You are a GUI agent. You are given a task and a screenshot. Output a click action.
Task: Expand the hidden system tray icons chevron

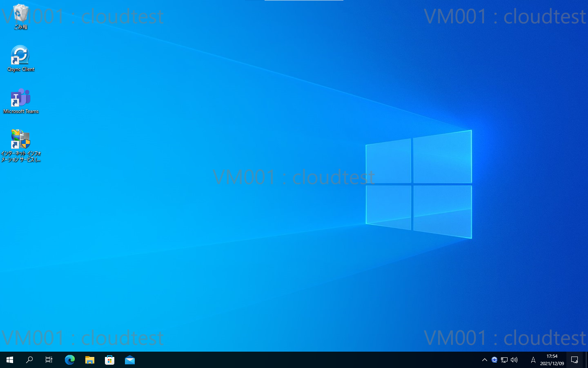tap(485, 360)
